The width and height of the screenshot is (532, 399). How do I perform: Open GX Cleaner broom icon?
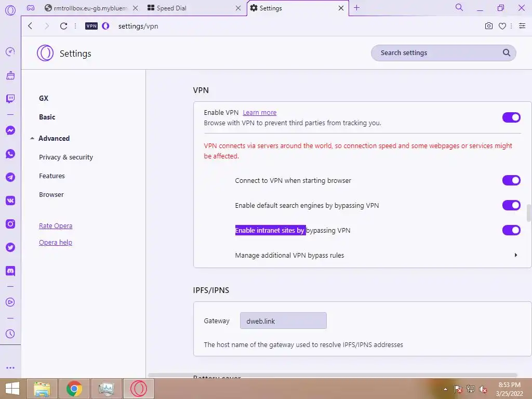tap(10, 75)
